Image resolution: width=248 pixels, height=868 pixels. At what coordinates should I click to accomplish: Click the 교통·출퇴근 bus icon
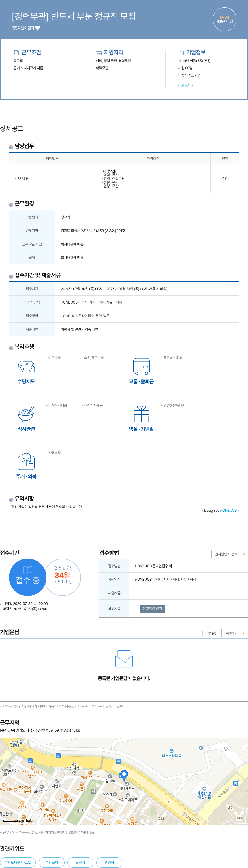coord(141,366)
